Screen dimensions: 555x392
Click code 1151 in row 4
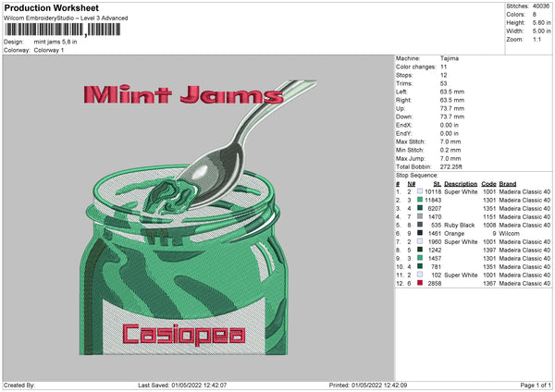(489, 217)
